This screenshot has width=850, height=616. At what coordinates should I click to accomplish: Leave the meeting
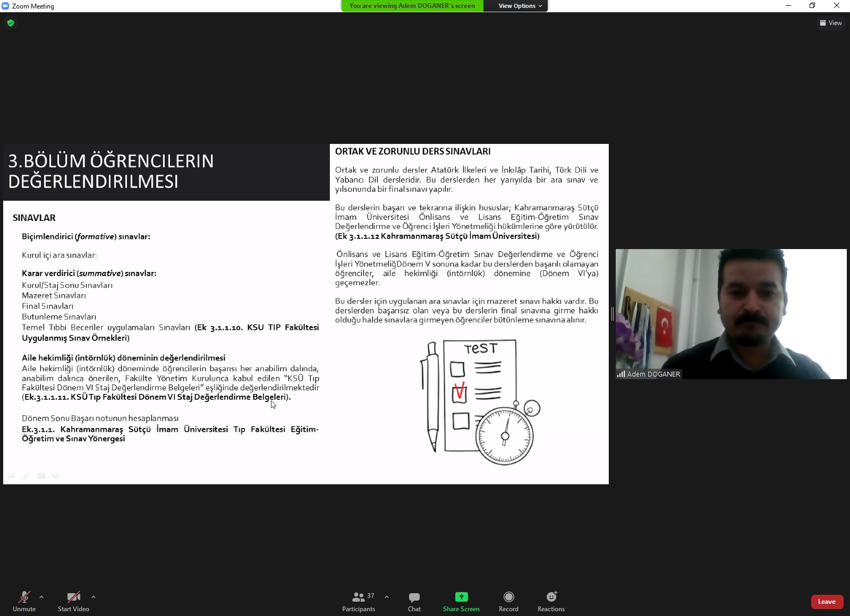click(x=827, y=602)
